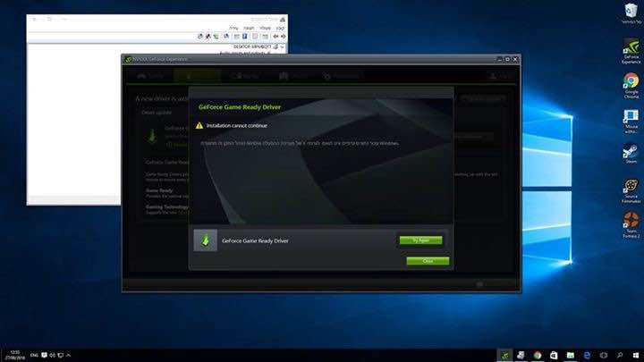Viewport: 644px width, 362px height.
Task: Open the Mouse without Borders desktop shortcut
Action: click(631, 121)
